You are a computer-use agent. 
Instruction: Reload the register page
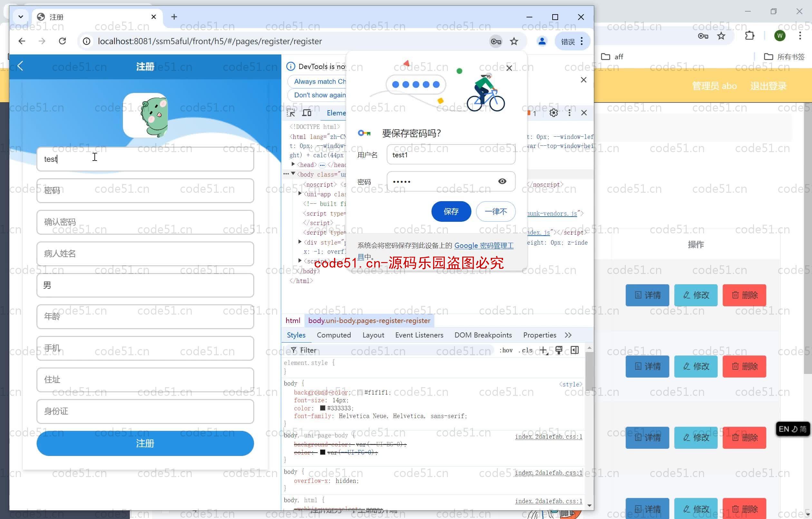(63, 41)
